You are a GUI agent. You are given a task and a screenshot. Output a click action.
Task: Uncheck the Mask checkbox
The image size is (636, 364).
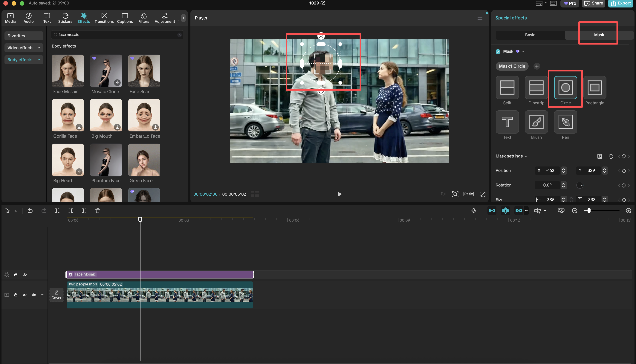pyautogui.click(x=498, y=51)
